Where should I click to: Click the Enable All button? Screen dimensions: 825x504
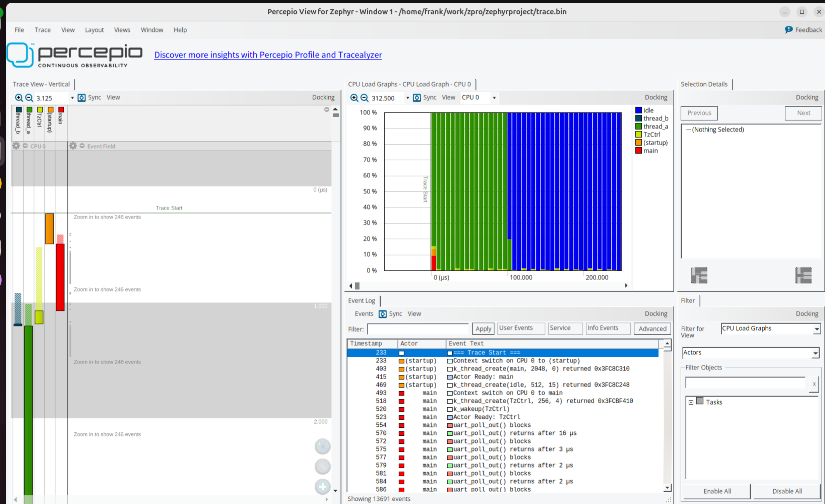tap(717, 491)
